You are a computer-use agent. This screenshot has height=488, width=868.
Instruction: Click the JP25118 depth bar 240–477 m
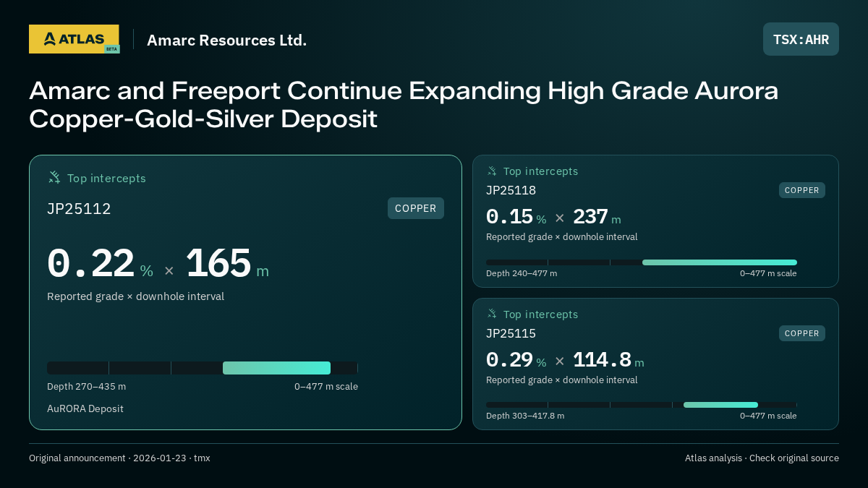(720, 262)
